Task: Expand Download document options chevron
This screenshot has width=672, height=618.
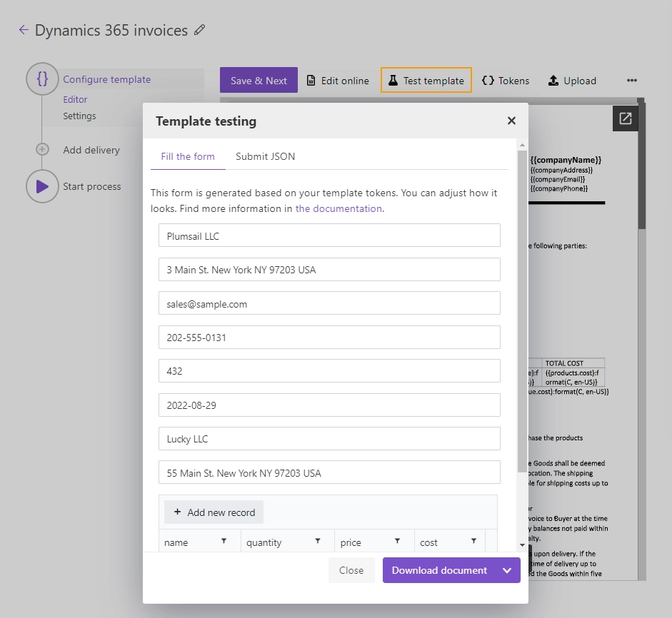Action: click(x=507, y=570)
